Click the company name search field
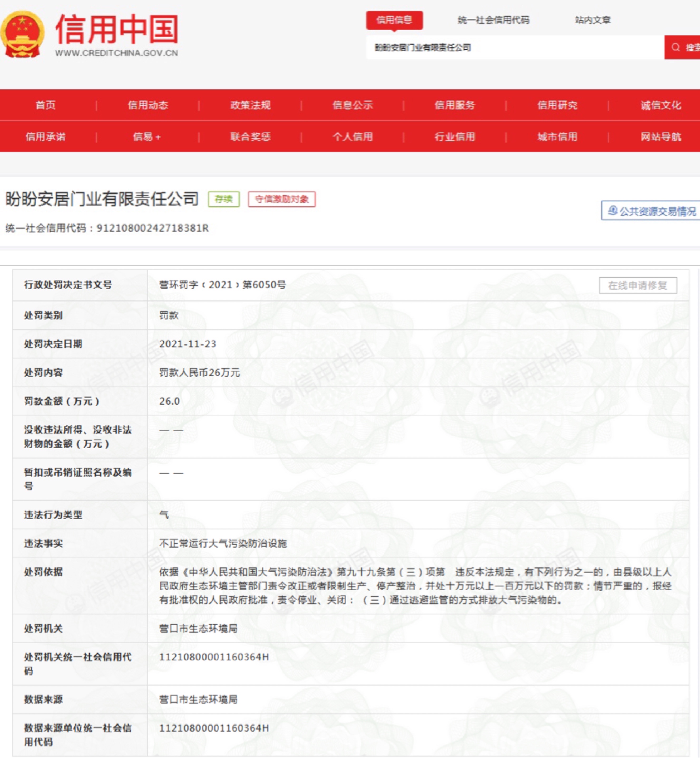The width and height of the screenshot is (700, 758). (515, 47)
